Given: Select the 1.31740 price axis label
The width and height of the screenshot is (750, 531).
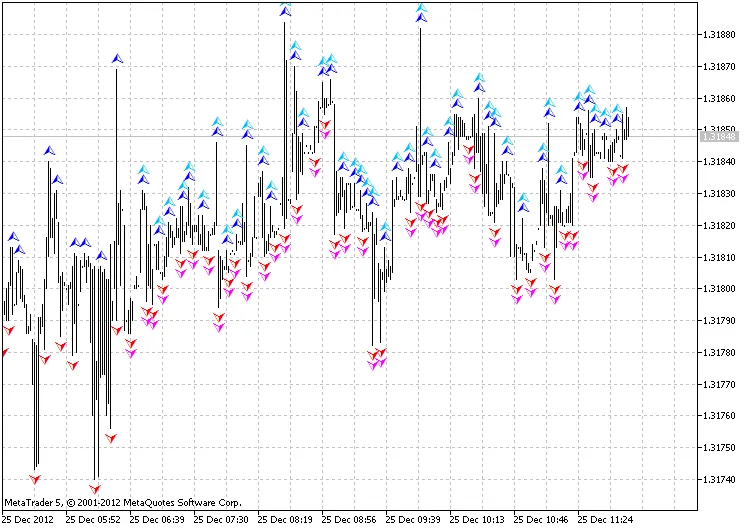Looking at the screenshot, I should coord(720,479).
